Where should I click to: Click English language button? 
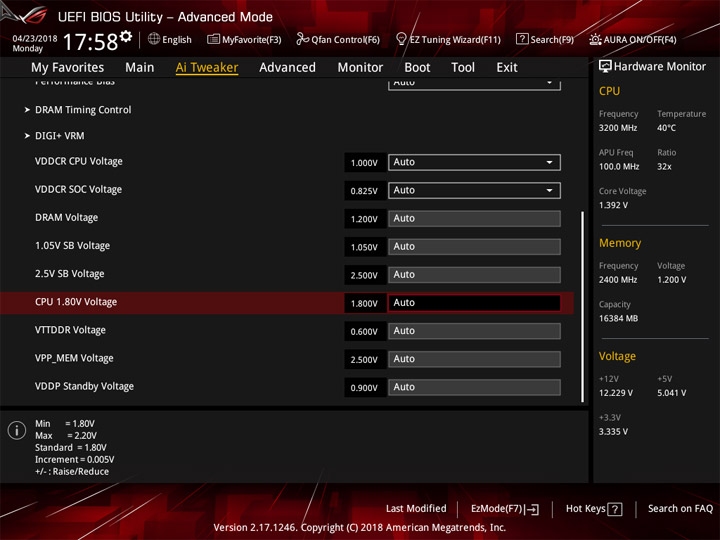170,39
